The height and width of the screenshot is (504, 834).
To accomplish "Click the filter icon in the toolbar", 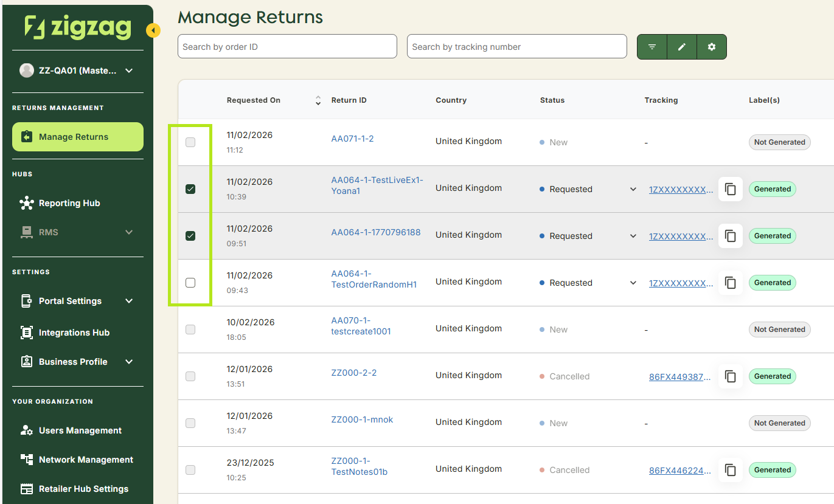I will coord(652,47).
